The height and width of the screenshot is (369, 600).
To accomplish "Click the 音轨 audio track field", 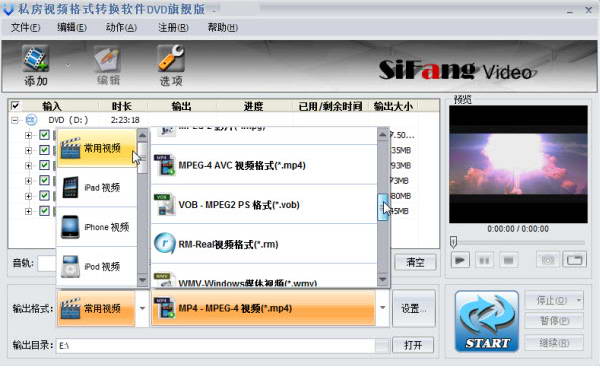I will click(47, 264).
